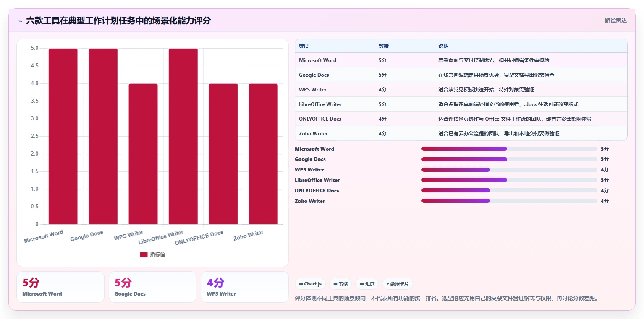Select the 说明 table column header

tap(443, 46)
